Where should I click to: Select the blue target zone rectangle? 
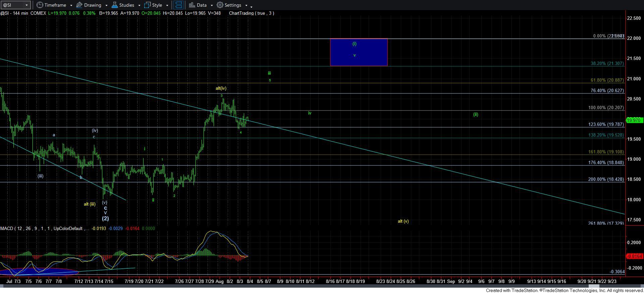point(359,52)
